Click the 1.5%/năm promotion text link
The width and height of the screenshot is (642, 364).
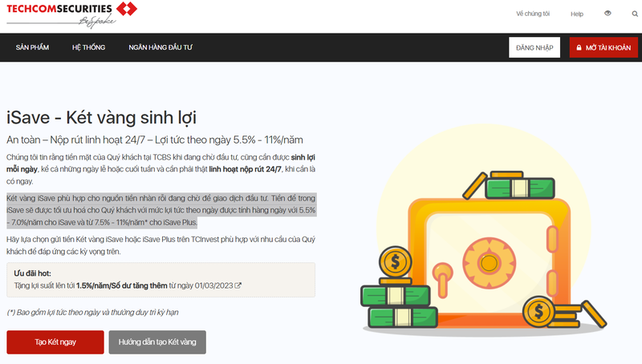click(x=116, y=285)
